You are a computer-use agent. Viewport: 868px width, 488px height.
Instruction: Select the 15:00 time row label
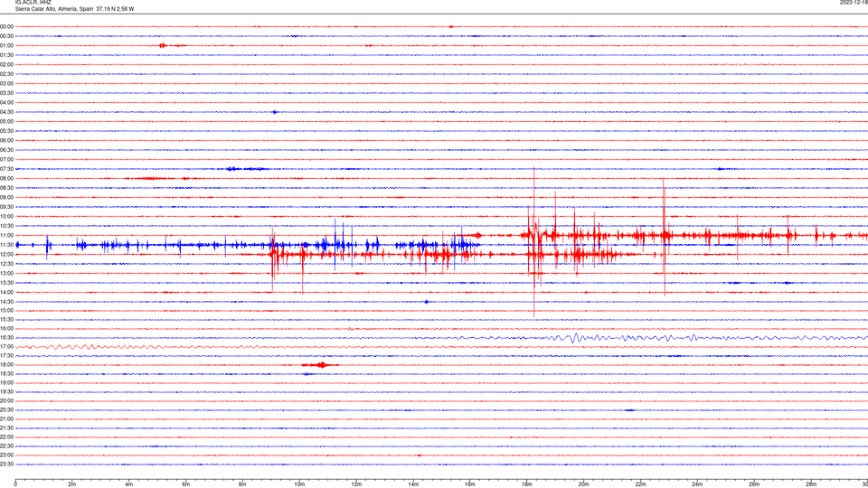[x=6, y=310]
